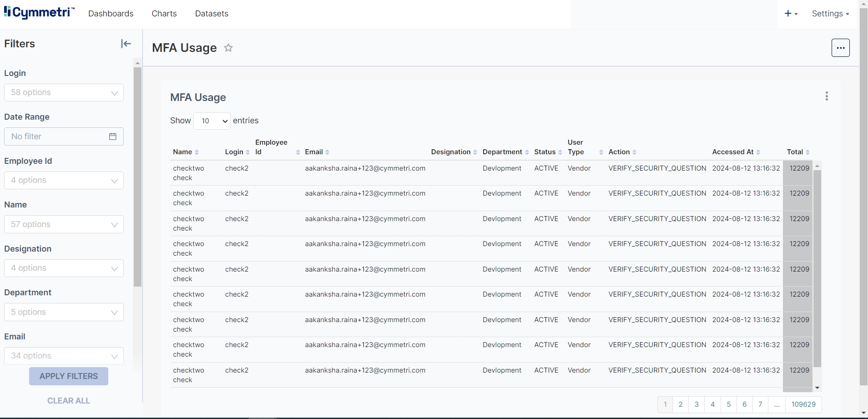Change the Show entries count dropdown
The image size is (868, 419).
tap(212, 121)
